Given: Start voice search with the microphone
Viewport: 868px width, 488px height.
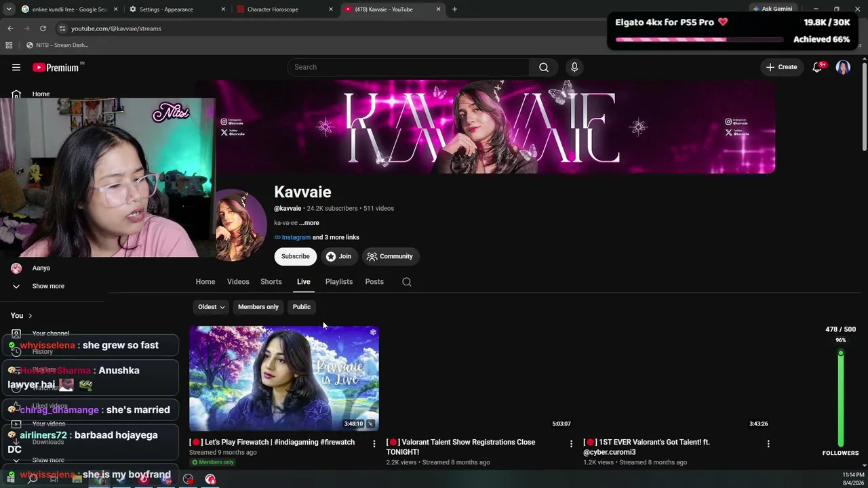Looking at the screenshot, I should point(574,67).
